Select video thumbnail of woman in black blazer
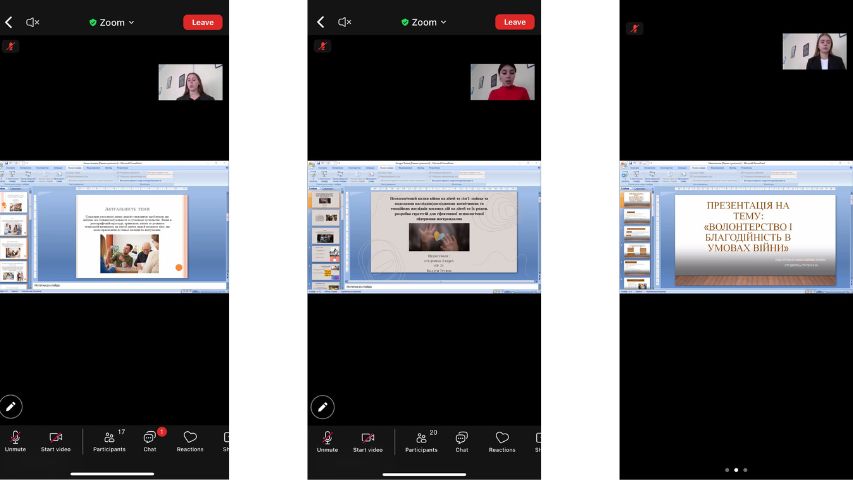The height and width of the screenshot is (480, 853). coord(814,51)
